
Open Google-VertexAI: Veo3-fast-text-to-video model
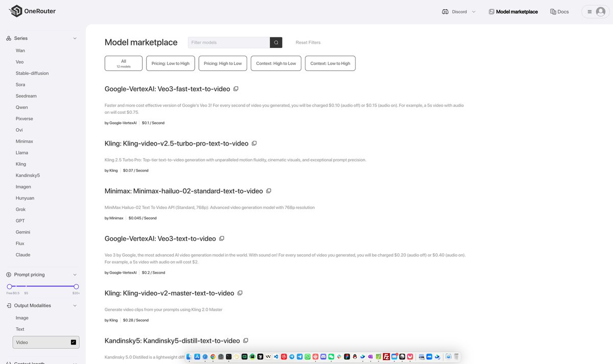click(168, 89)
